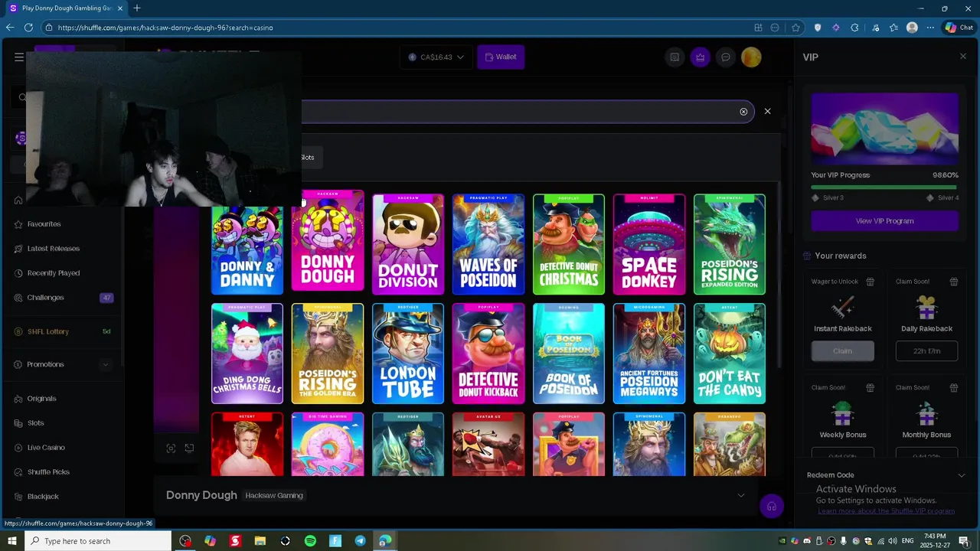This screenshot has height=551, width=980.
Task: Open Blackjack category
Action: [43, 497]
